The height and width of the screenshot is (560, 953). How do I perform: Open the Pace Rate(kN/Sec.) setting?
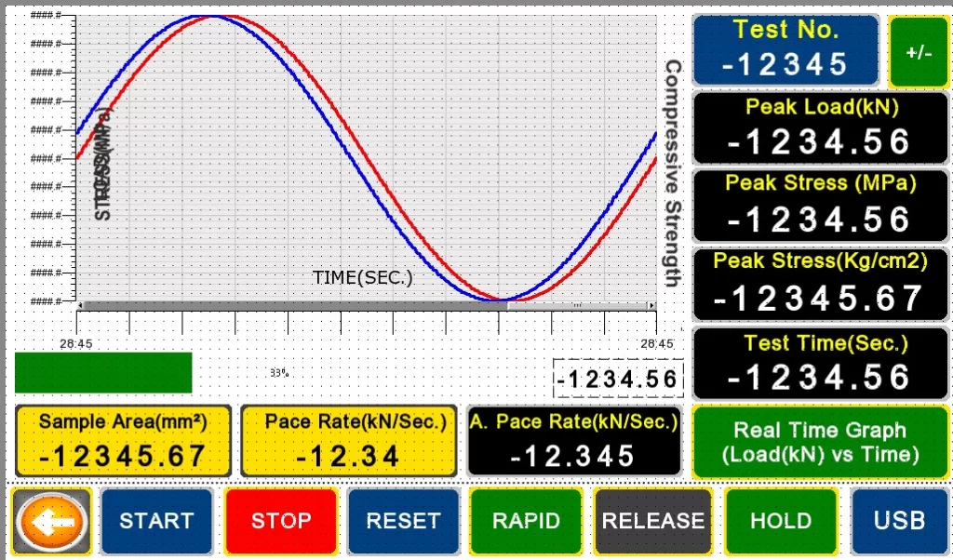click(348, 442)
